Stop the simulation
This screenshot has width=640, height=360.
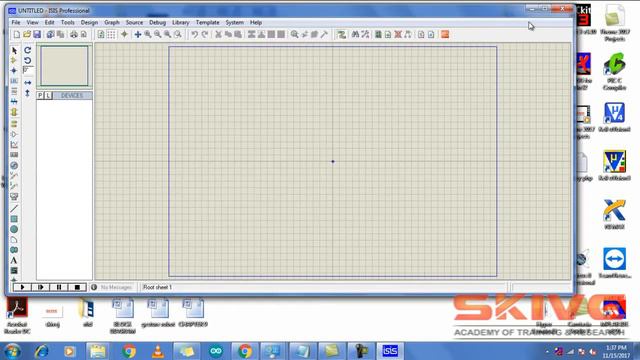coord(77,287)
